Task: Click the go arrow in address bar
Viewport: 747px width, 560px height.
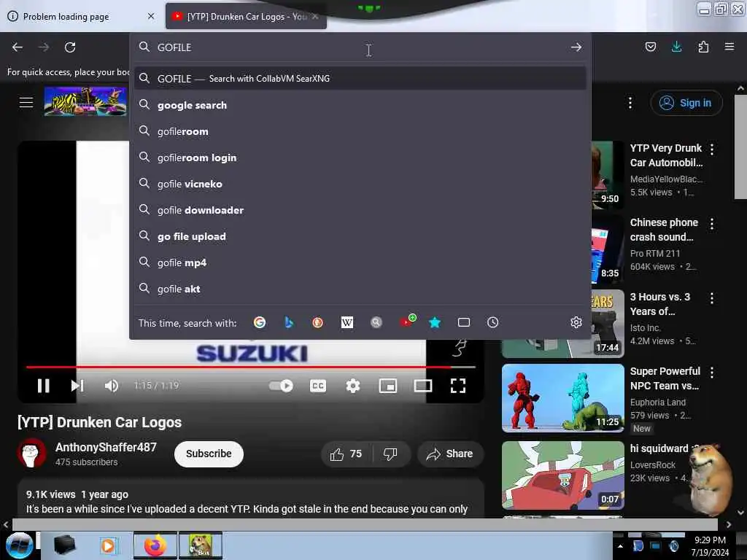Action: 576,47
